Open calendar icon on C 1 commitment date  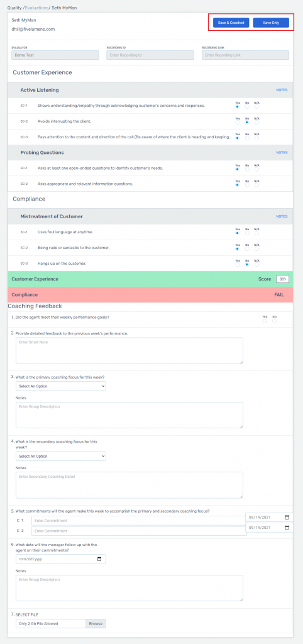click(x=287, y=517)
